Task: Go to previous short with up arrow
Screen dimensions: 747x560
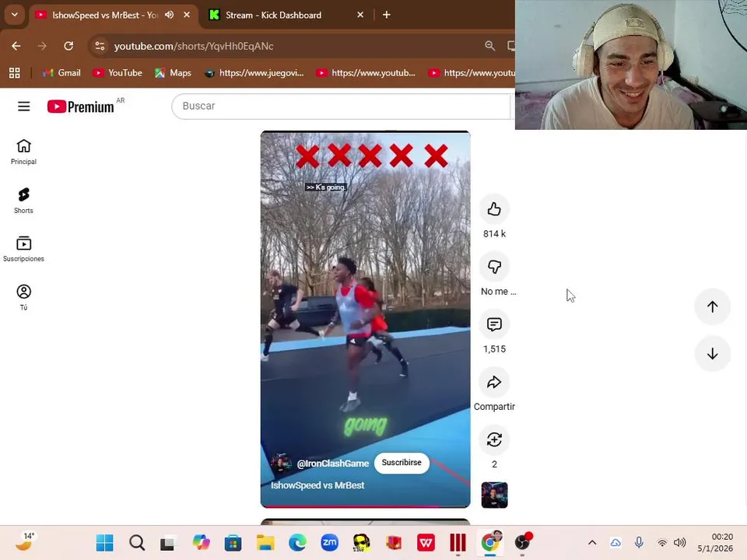Action: click(x=712, y=306)
